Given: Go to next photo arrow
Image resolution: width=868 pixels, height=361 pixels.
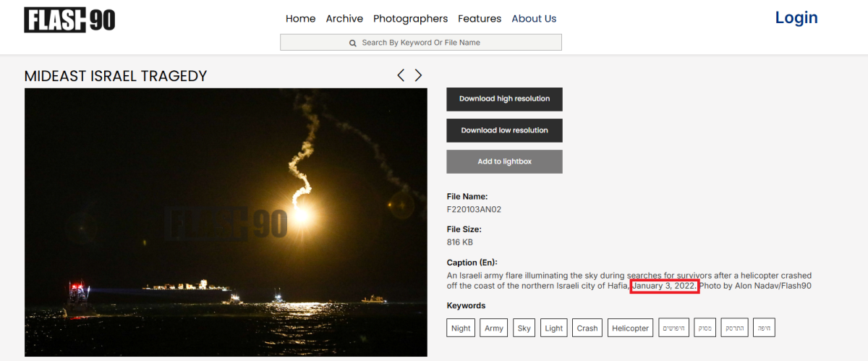Looking at the screenshot, I should pyautogui.click(x=418, y=75).
